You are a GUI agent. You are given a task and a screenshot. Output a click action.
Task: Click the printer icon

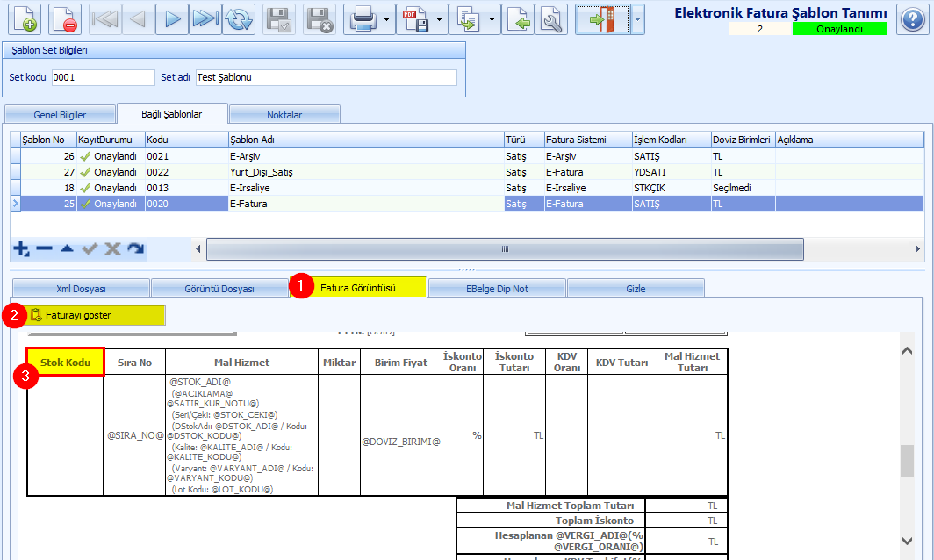tap(363, 19)
